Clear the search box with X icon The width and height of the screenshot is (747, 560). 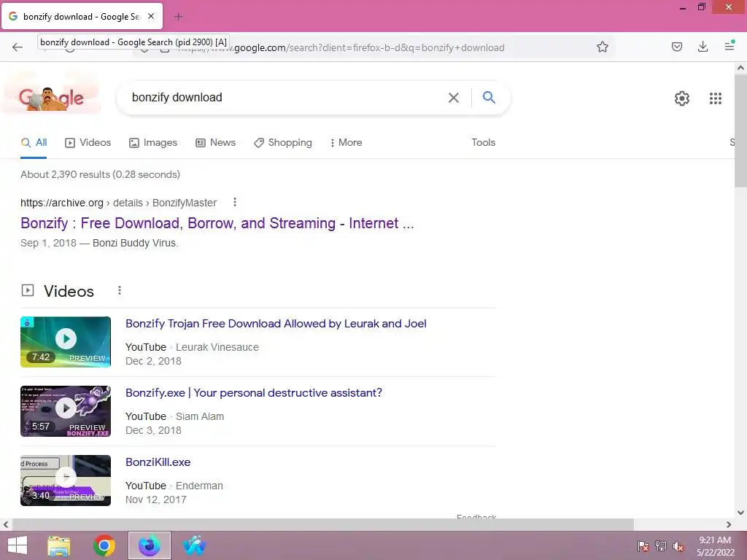tap(454, 98)
